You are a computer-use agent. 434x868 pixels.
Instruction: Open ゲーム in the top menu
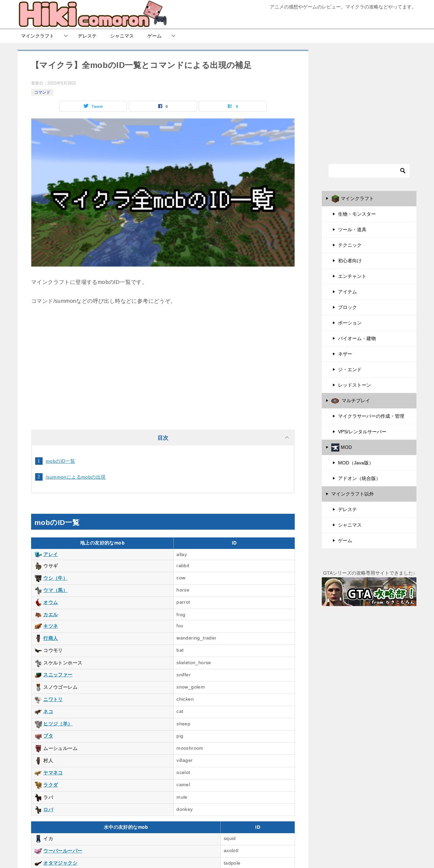coord(154,36)
